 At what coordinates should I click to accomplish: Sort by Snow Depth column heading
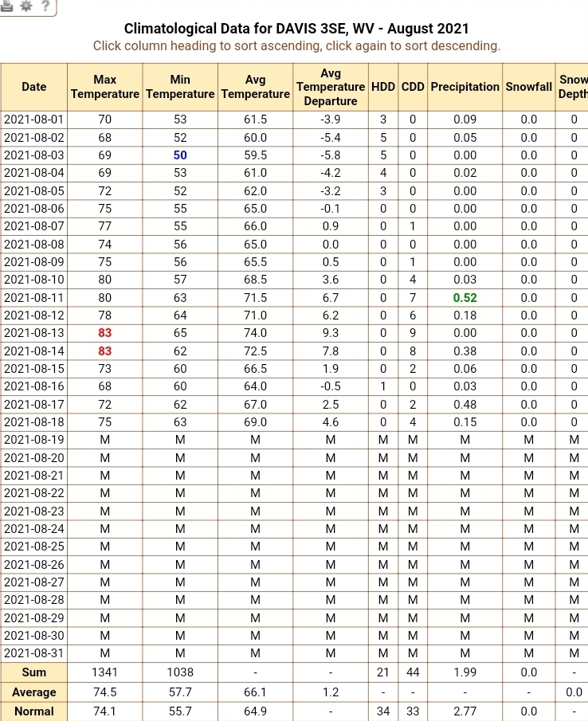click(x=572, y=87)
